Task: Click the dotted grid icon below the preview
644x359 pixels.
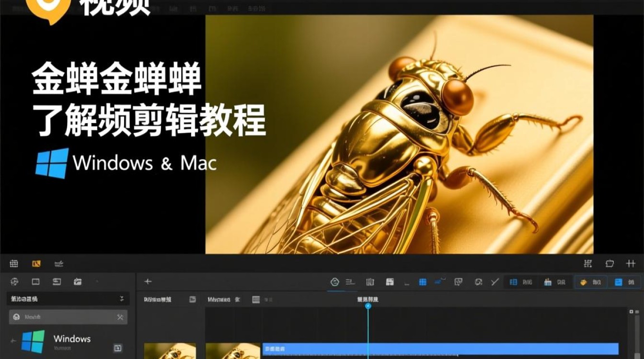Action: coord(588,264)
